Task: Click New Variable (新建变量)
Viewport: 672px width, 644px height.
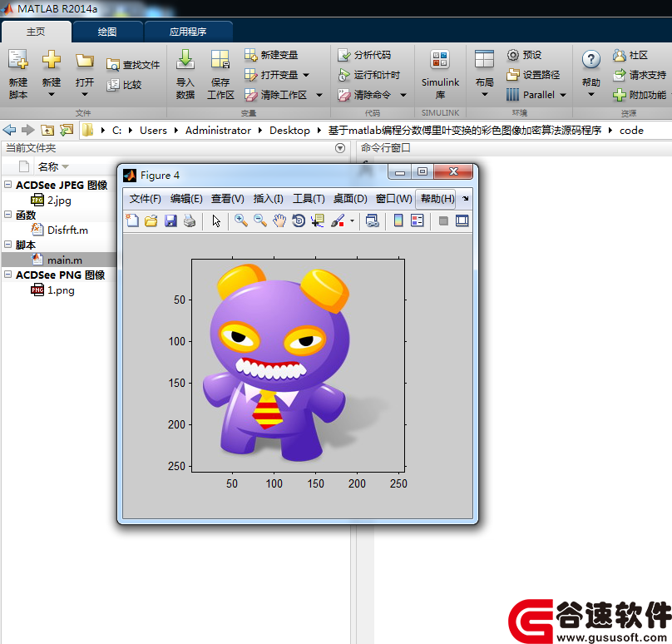Action: coord(271,55)
